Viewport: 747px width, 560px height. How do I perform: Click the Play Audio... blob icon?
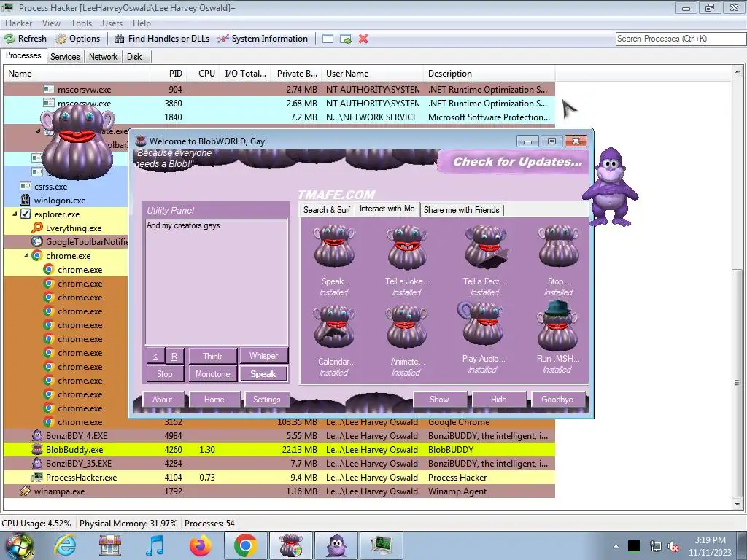point(481,324)
